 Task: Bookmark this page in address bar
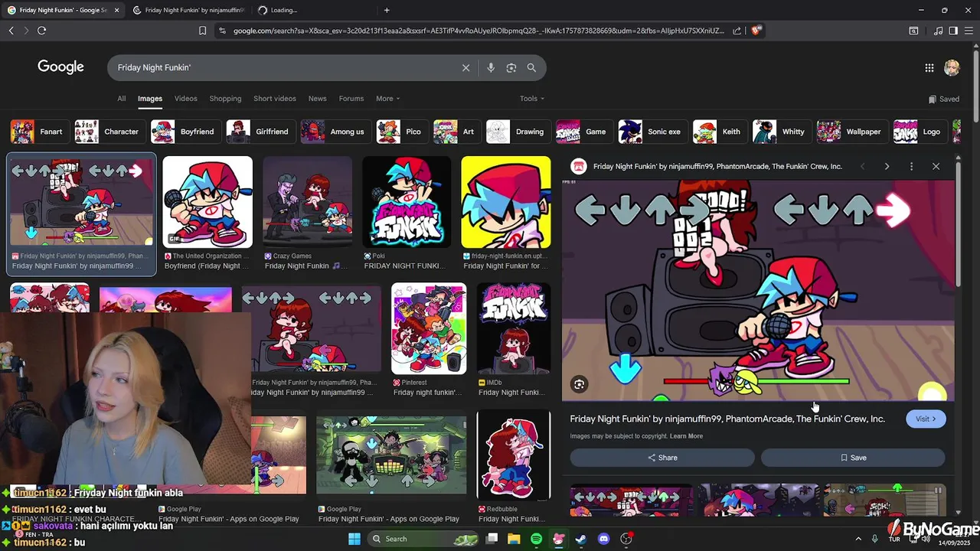pos(202,31)
